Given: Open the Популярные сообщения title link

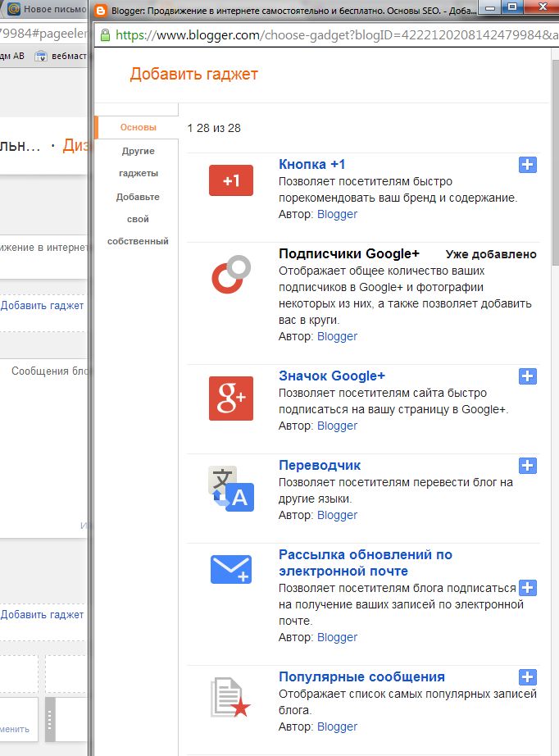Looking at the screenshot, I should coord(361,676).
